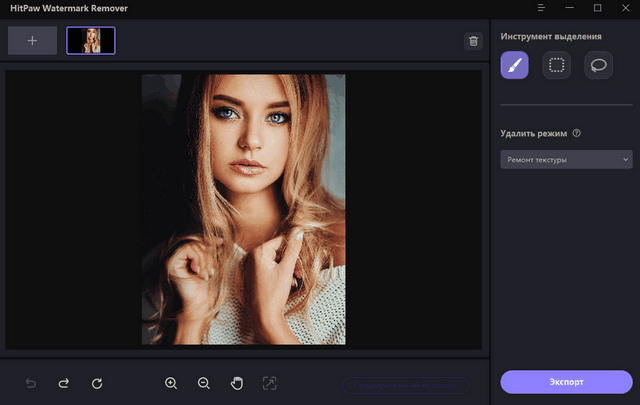Screen dimensions: 640x405
Task: Click the reset/refresh icon
Action: click(x=97, y=383)
